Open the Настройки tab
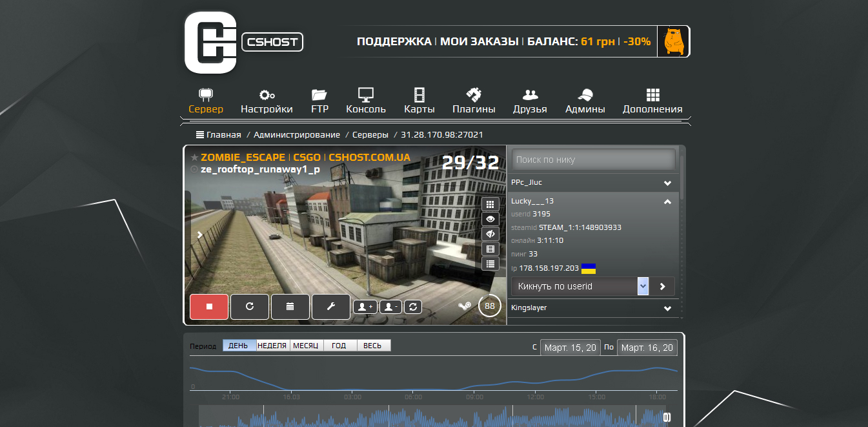The width and height of the screenshot is (868, 427). (267, 101)
